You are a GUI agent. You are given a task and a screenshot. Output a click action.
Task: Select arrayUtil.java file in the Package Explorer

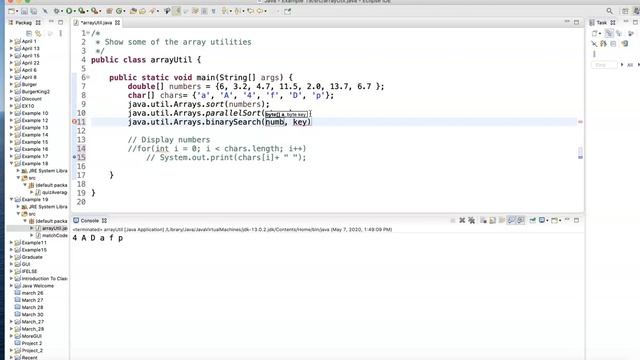click(x=51, y=229)
